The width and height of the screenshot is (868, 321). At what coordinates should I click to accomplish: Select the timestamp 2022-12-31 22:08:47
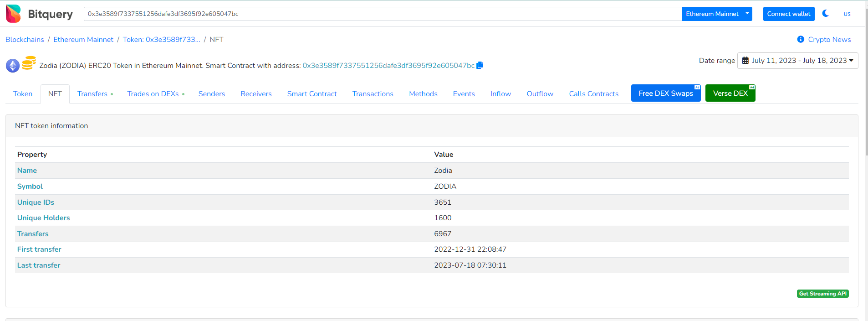470,249
